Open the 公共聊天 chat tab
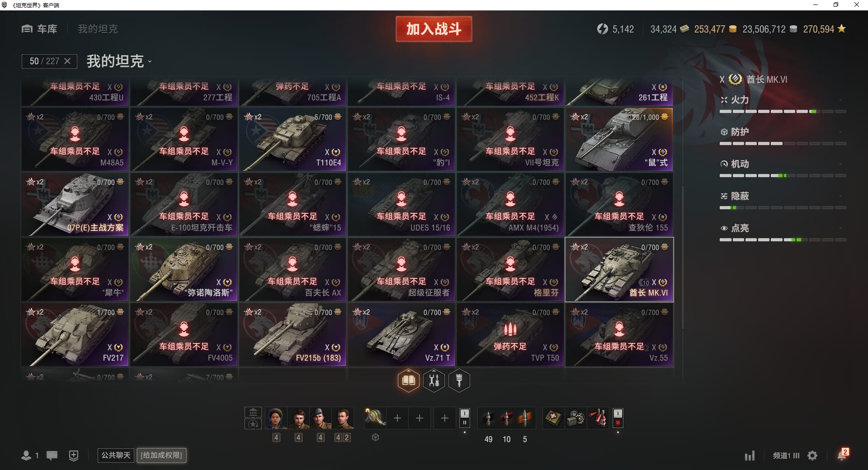Image resolution: width=868 pixels, height=470 pixels. click(116, 455)
